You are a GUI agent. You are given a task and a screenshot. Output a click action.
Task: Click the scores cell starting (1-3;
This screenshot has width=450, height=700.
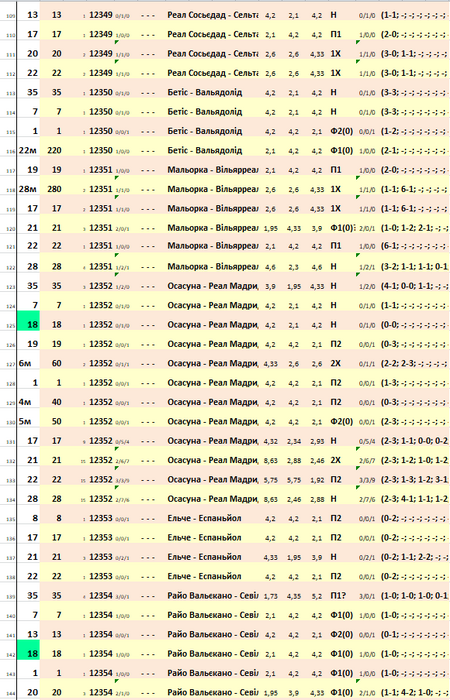pos(415,383)
